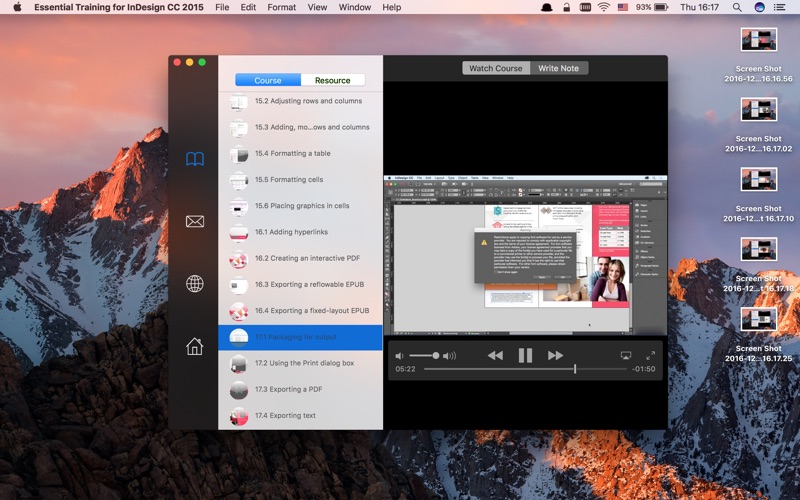Select Screen Shot 2016-12...t 16.17.10 desktop file
The height and width of the screenshot is (500, 800).
[759, 195]
